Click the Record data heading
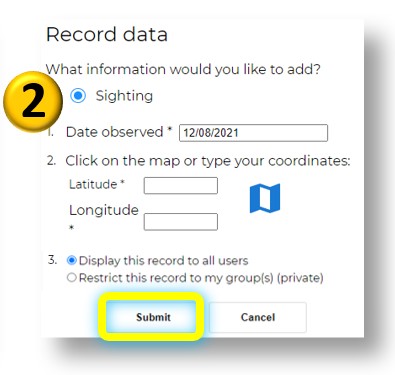This screenshot has height=375, width=395. 107,34
